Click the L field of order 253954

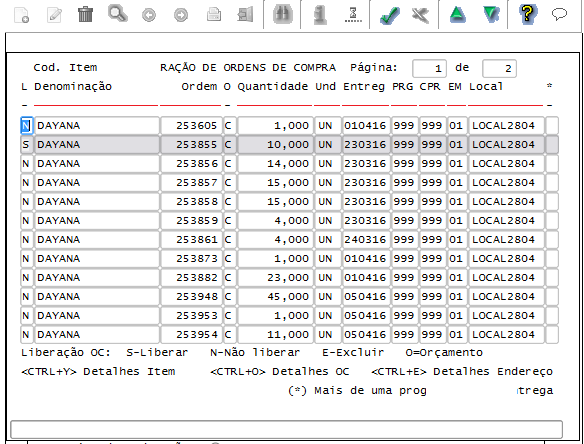click(26, 334)
